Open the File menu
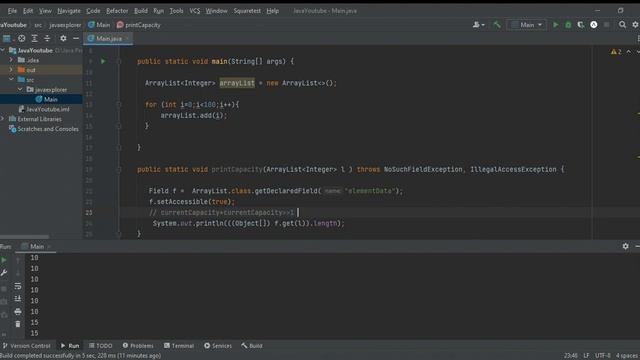Screen dimensions: 640x360 [12, 11]
